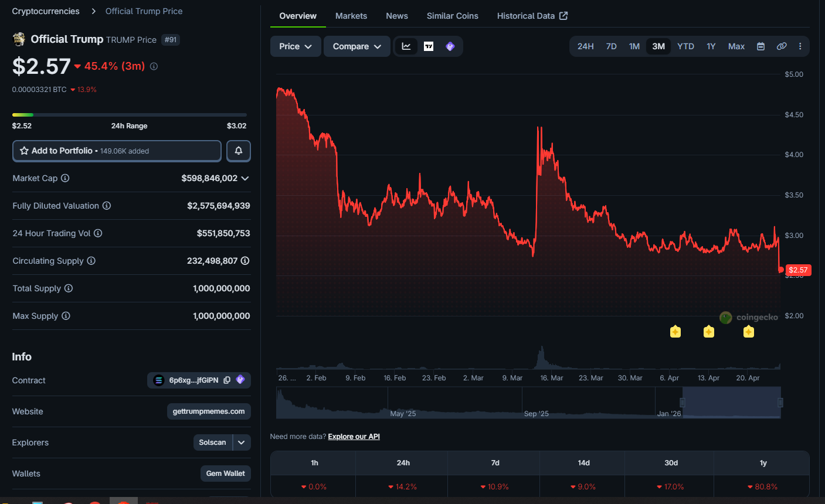Switch to line chart view
Image resolution: width=825 pixels, height=504 pixels.
pos(406,46)
